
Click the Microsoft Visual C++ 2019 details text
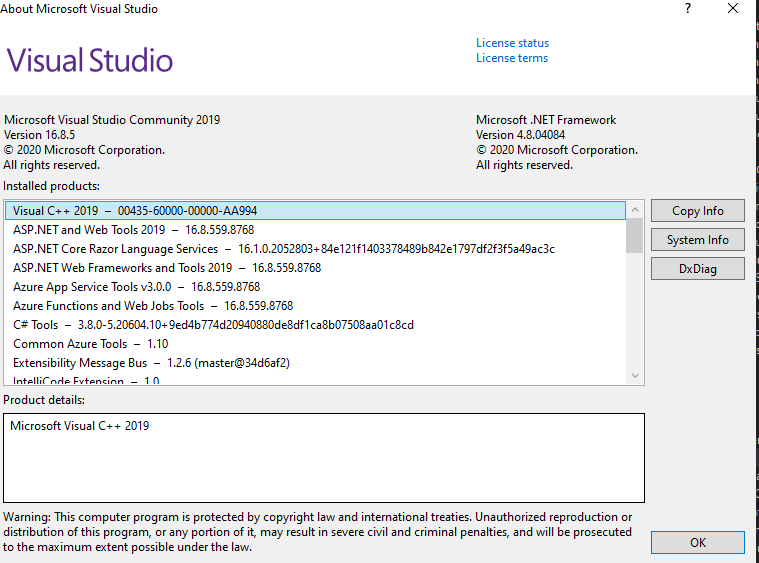[x=80, y=426]
